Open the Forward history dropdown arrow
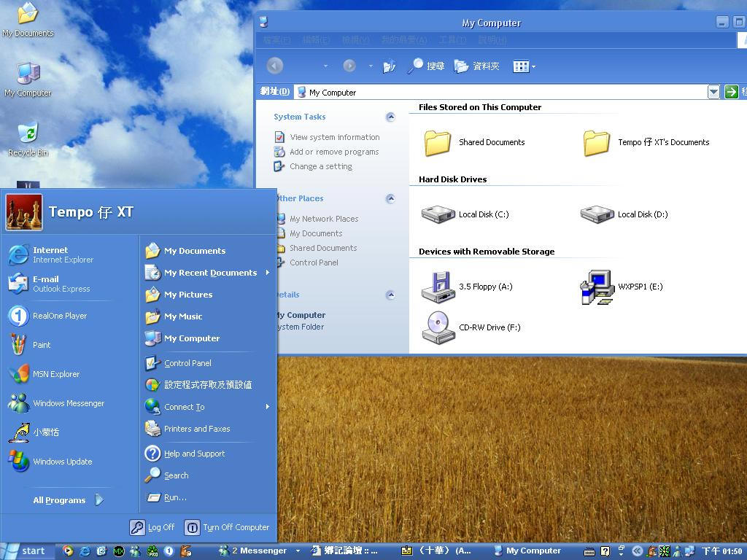The image size is (747, 560). [371, 66]
